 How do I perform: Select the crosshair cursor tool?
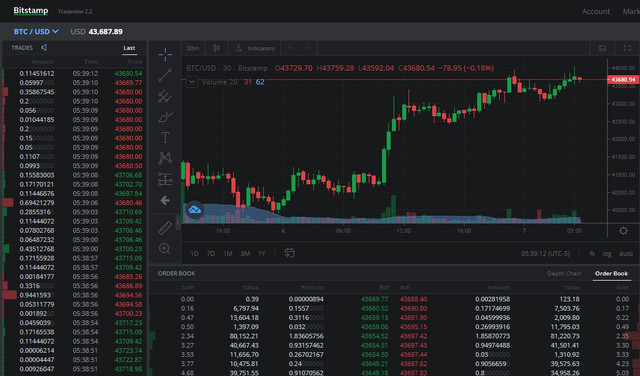click(x=165, y=54)
